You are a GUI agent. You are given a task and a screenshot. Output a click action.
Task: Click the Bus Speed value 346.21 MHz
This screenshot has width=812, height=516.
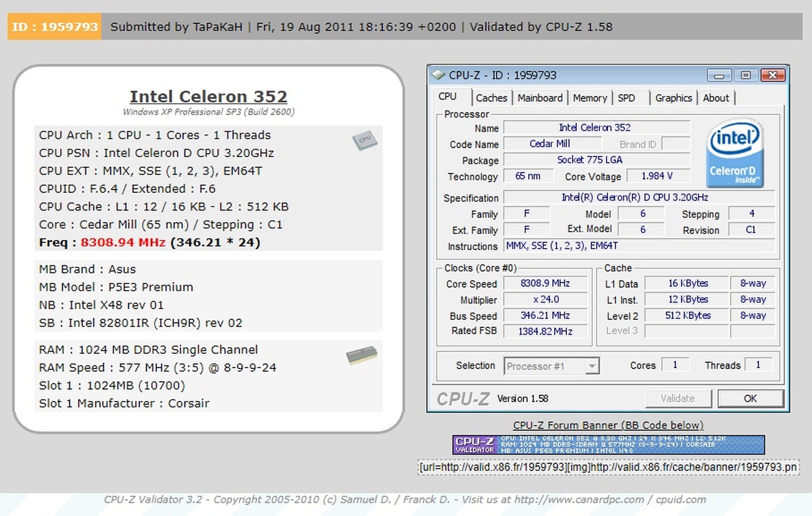coord(545,315)
